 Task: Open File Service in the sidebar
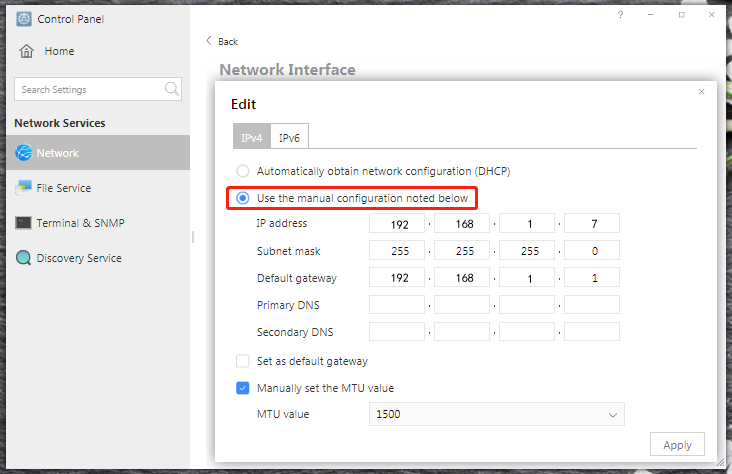98,188
